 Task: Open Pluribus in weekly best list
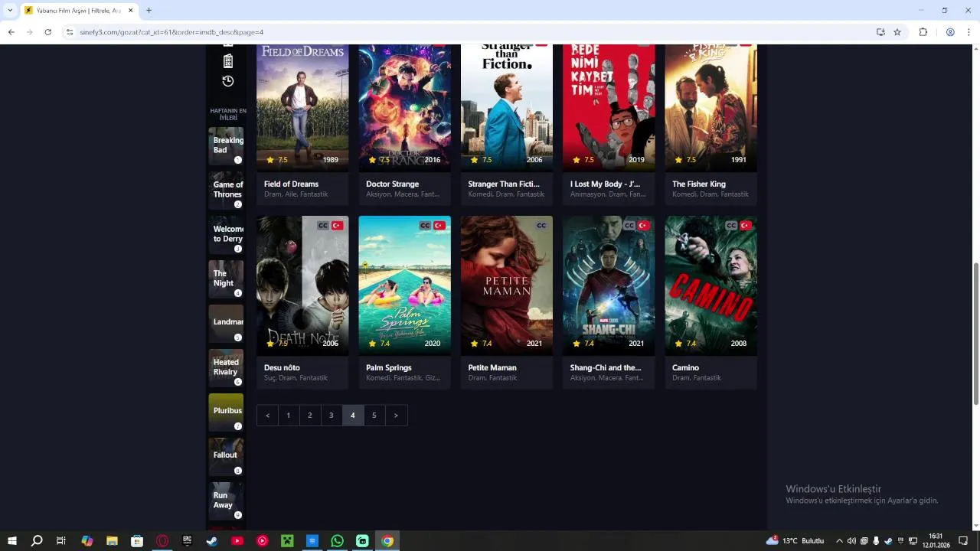226,412
